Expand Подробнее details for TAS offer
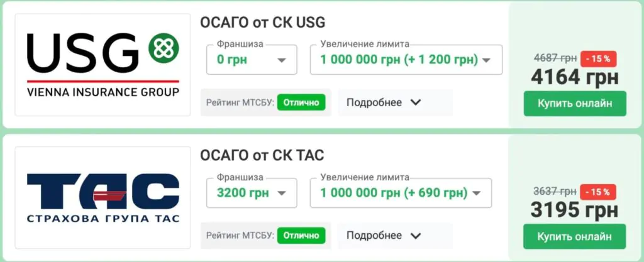Image resolution: width=644 pixels, height=262 pixels. pos(383,236)
